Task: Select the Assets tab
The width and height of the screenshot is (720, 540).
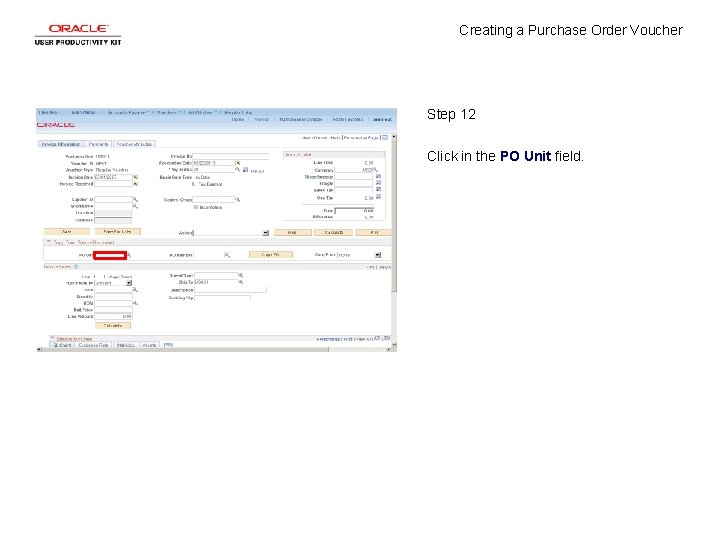Action: 149,345
